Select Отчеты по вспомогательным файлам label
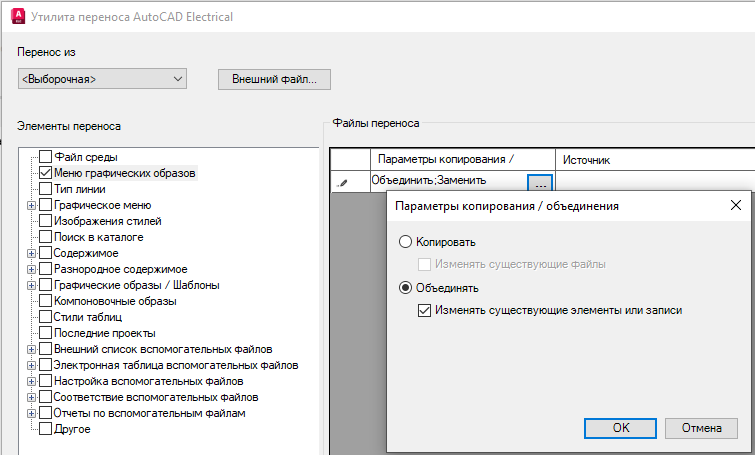 149,413
